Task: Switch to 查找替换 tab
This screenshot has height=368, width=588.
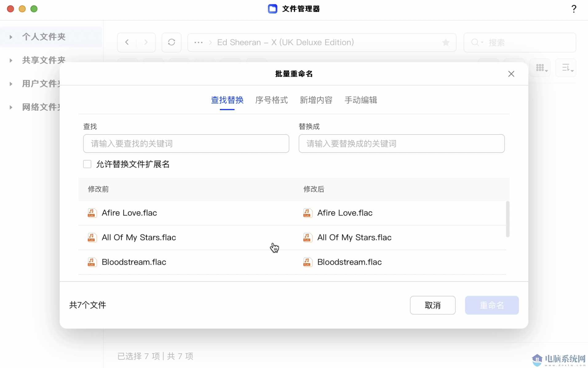Action: (x=227, y=100)
